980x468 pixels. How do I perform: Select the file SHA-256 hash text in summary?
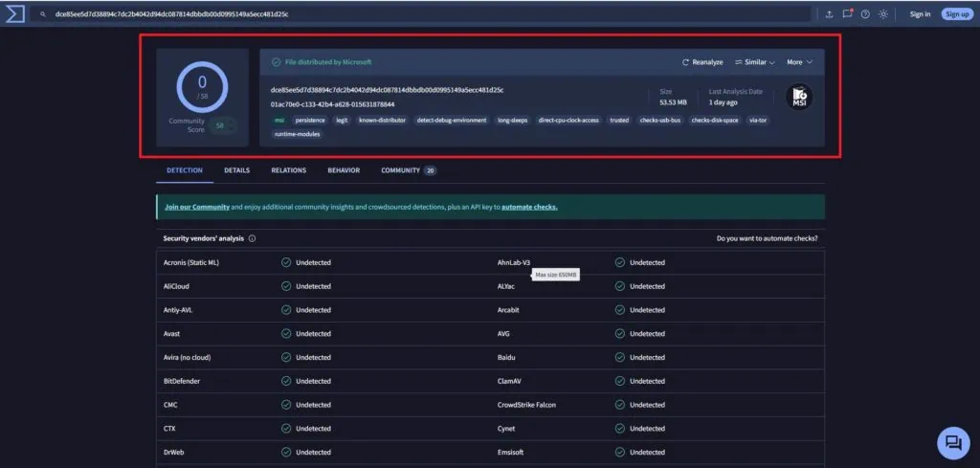pos(387,90)
